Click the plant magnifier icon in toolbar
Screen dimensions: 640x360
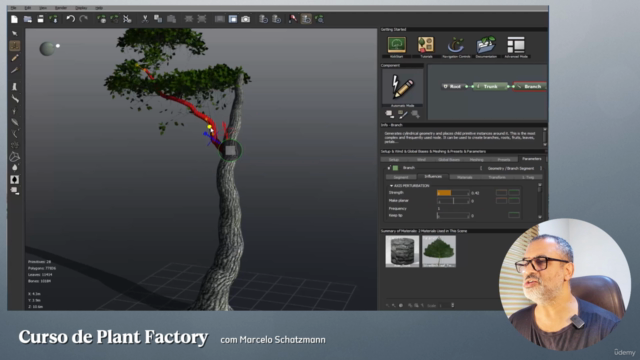[x=319, y=19]
